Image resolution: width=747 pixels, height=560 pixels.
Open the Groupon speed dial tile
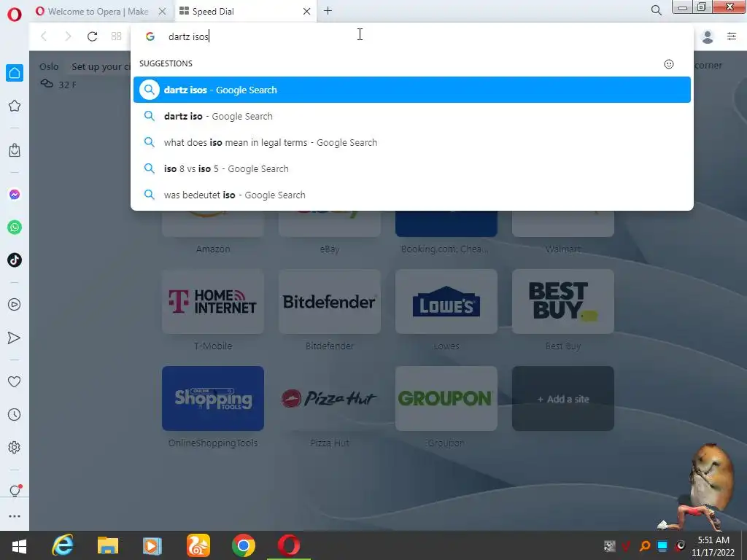tap(446, 399)
